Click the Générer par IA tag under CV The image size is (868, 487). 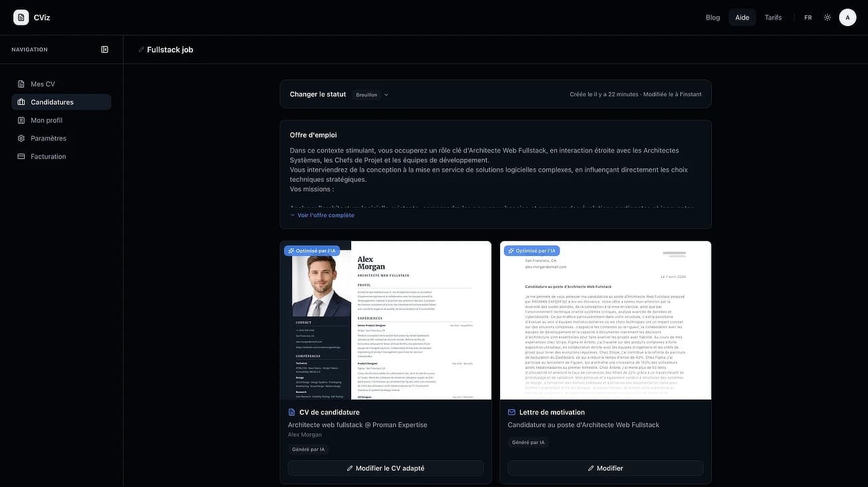308,450
